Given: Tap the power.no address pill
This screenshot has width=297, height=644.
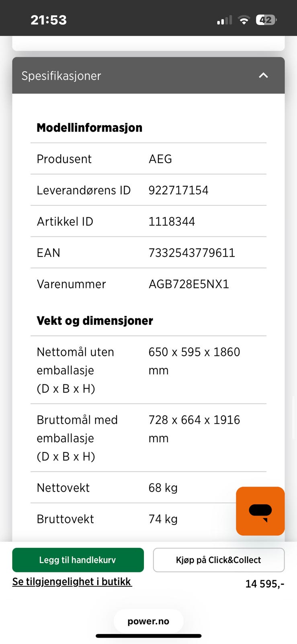Looking at the screenshot, I should tap(148, 621).
